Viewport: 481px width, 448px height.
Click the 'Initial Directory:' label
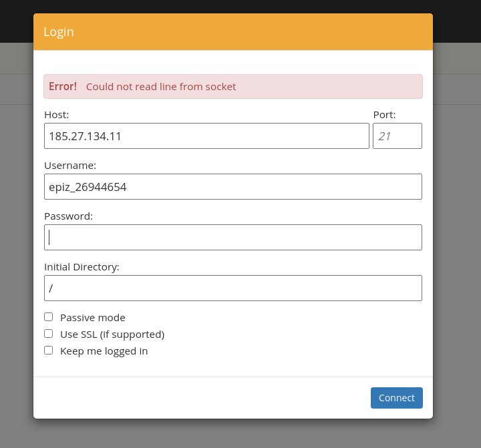pos(82,267)
